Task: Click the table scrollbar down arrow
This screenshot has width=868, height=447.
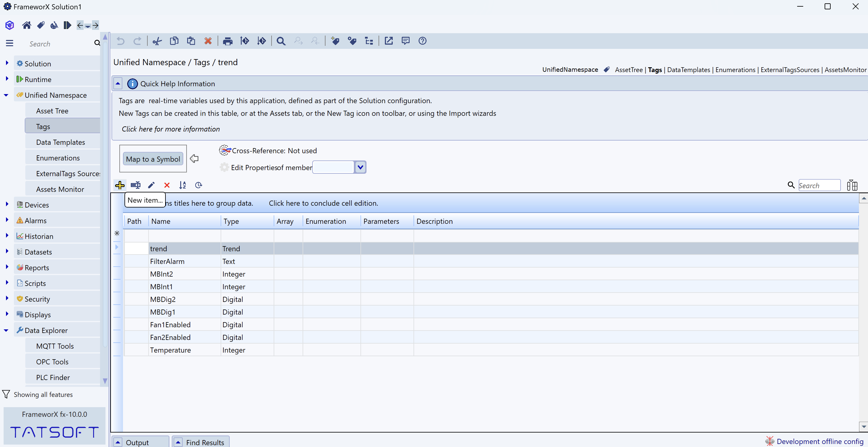Action: tap(863, 426)
